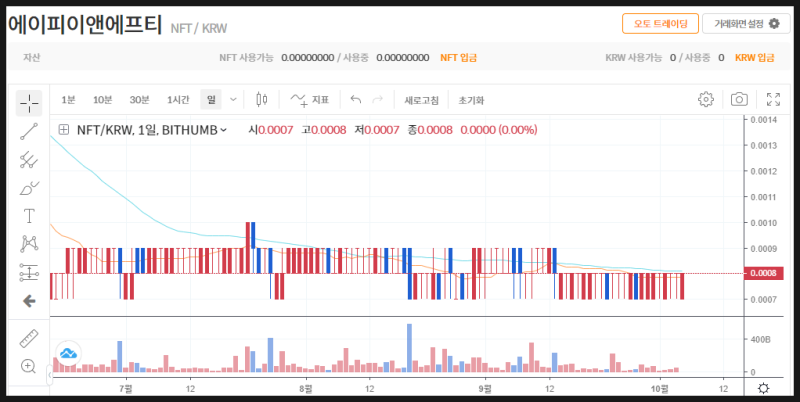The image size is (800, 402).
Task: Open the candlestick chart type selector
Action: pyautogui.click(x=262, y=99)
